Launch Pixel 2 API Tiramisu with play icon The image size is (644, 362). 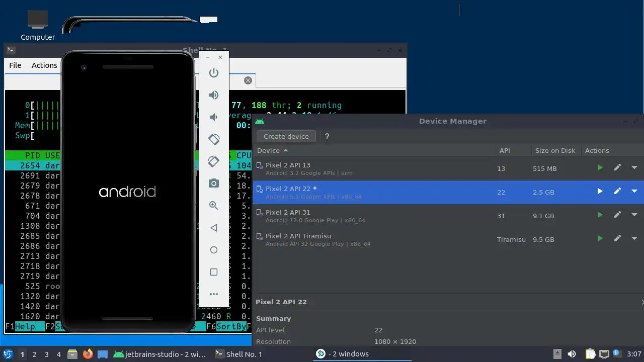(x=600, y=239)
